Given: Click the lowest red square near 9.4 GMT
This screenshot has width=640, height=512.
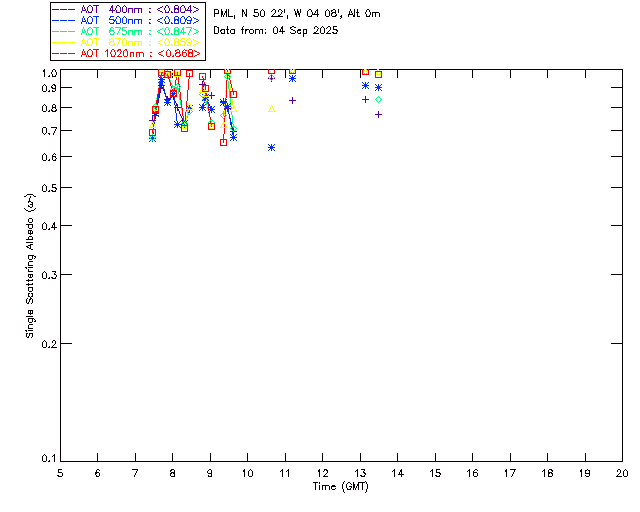Looking at the screenshot, I should click(x=223, y=142).
